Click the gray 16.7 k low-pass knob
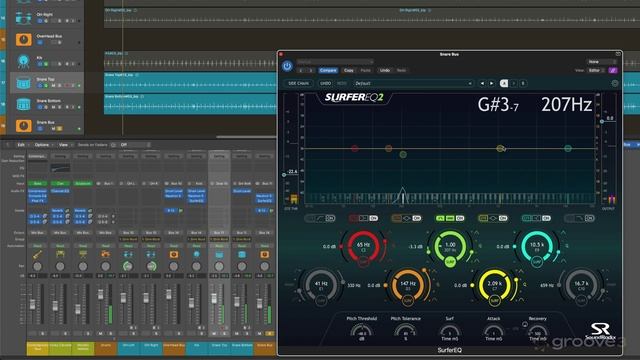 tap(581, 284)
